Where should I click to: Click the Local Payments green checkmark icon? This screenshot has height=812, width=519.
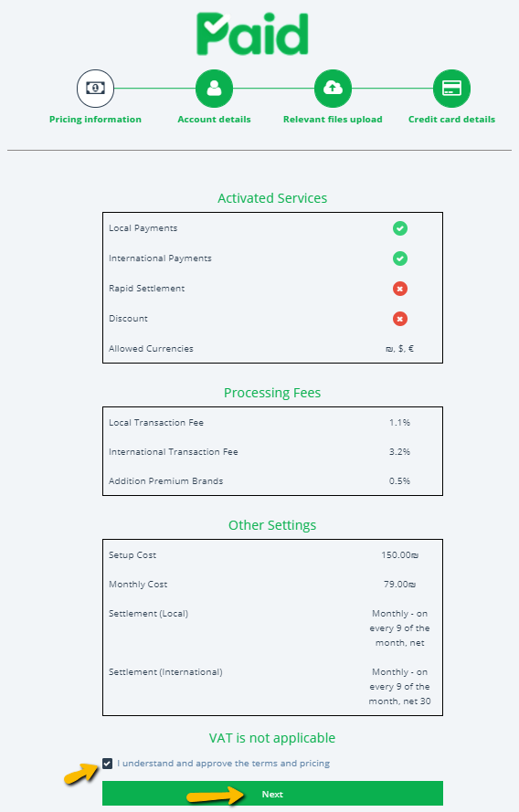click(x=400, y=228)
